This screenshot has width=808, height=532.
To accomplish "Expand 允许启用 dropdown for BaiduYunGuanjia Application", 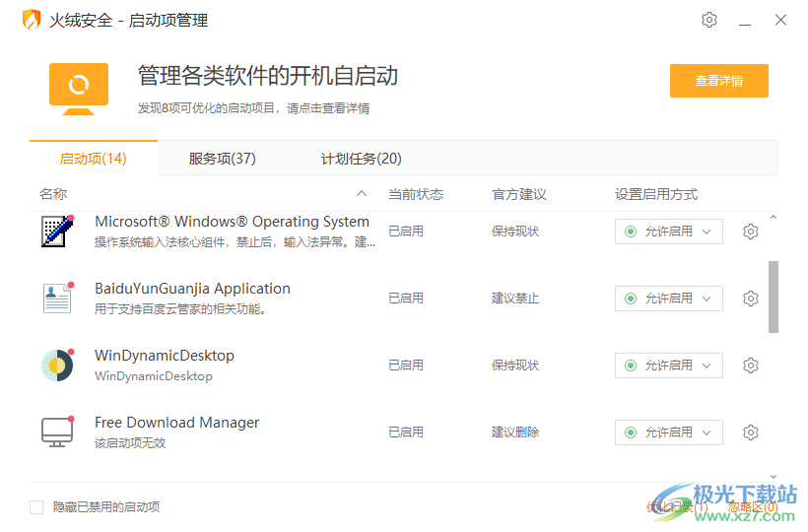I will 668,299.
